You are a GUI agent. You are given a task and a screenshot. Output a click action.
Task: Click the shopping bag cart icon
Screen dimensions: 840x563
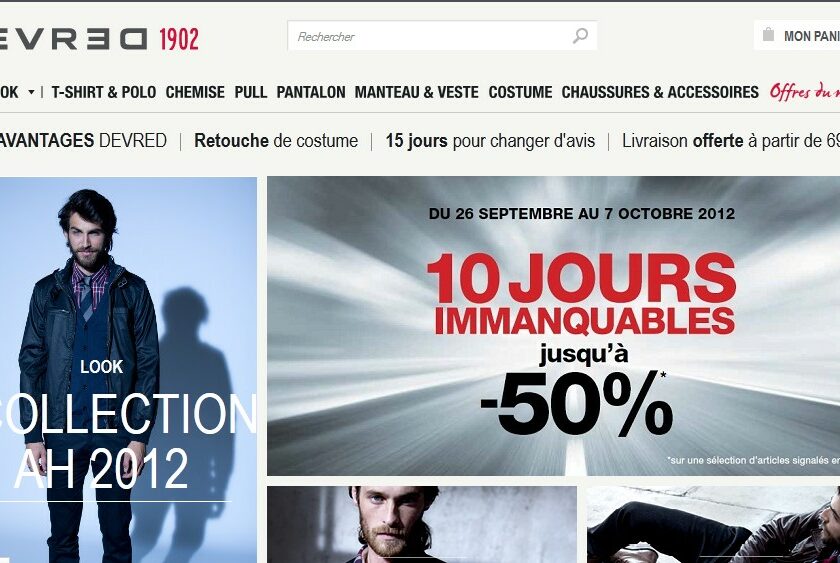[x=768, y=35]
